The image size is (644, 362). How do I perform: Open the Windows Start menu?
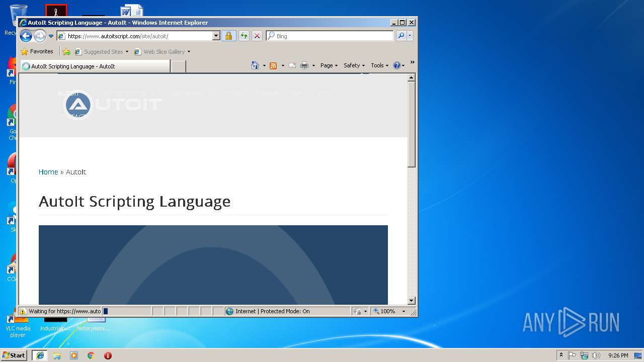point(14,355)
